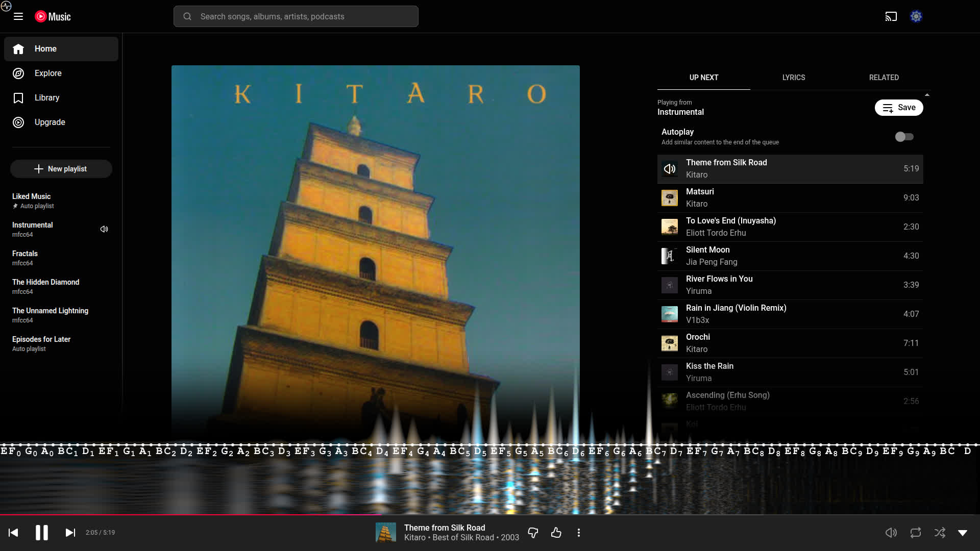Open the hamburger guide menu
Screen dimensions: 980x551
point(18,16)
